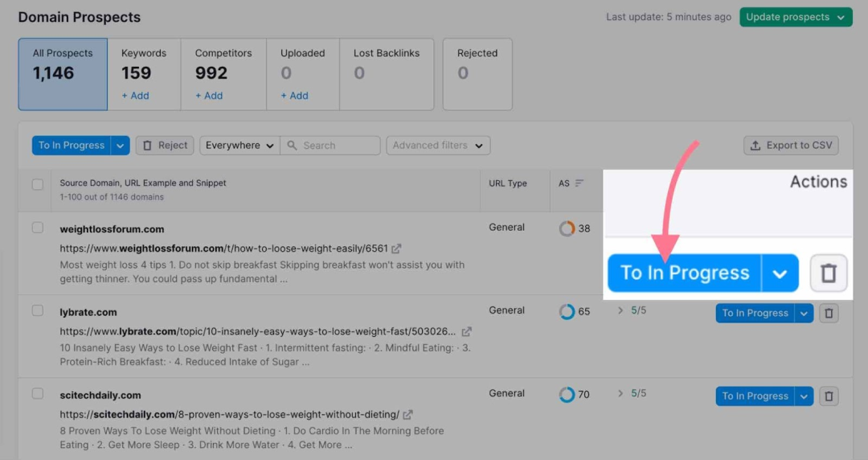This screenshot has height=460, width=868.
Task: Click trash icon in highlighted Actions area
Action: point(828,273)
